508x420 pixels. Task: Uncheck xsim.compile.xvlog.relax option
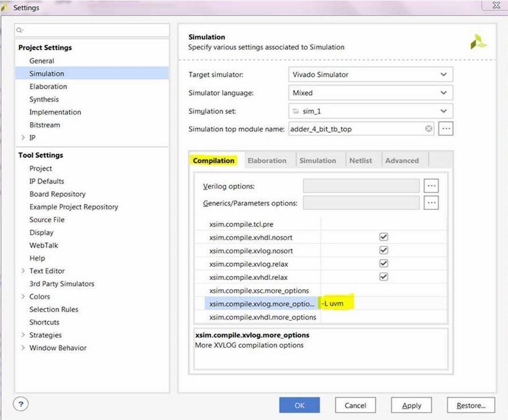coord(384,263)
